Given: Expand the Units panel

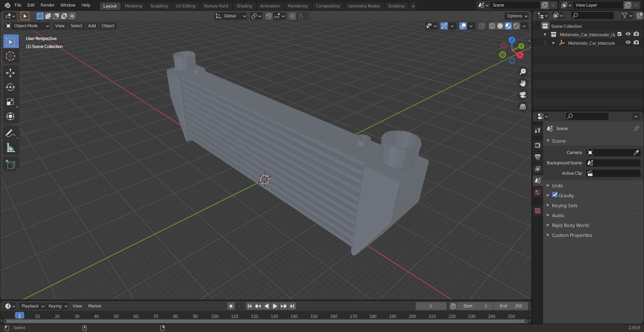Looking at the screenshot, I should click(557, 186).
